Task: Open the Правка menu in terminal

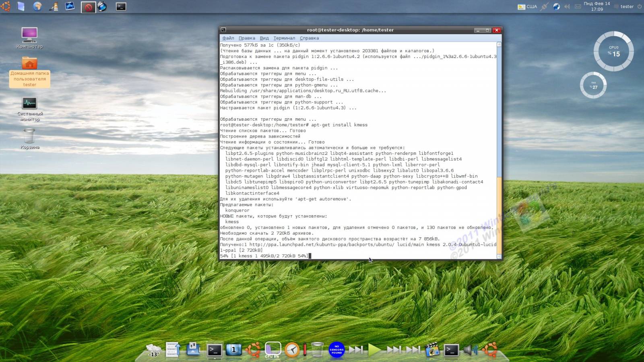Action: click(247, 38)
